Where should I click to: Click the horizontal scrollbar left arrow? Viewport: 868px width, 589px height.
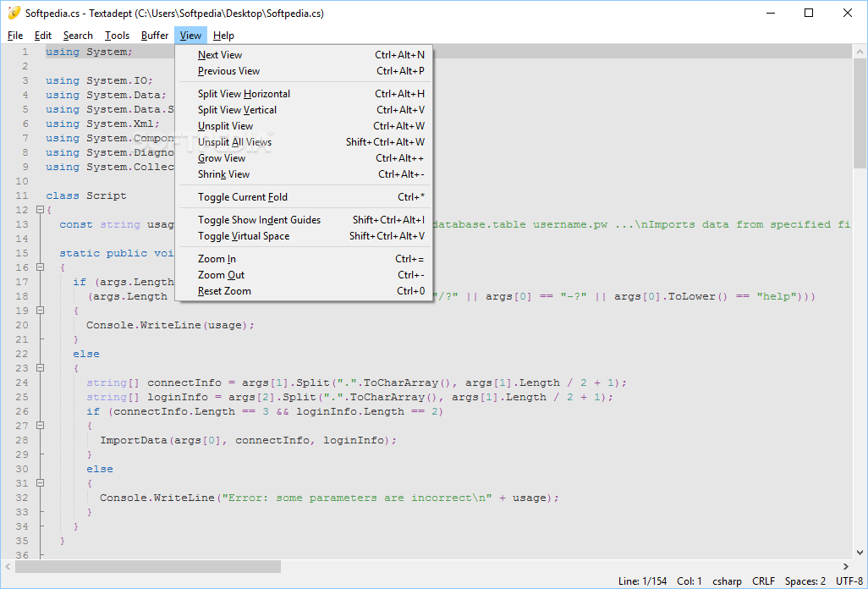(x=8, y=566)
